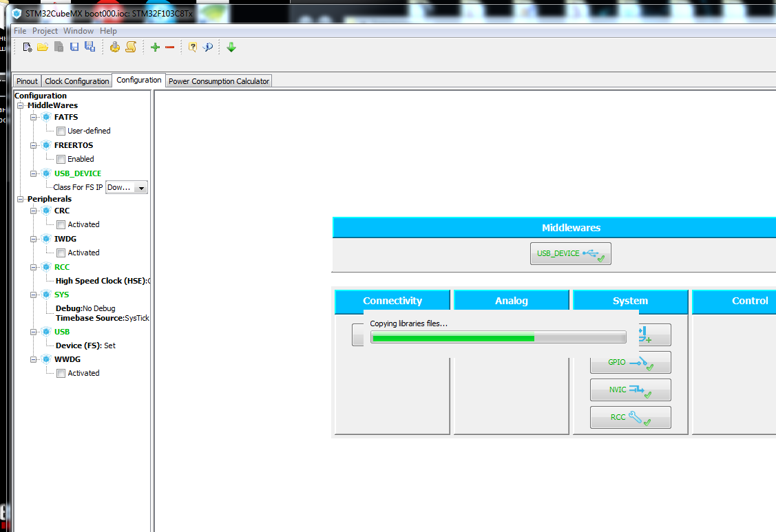776x532 pixels.
Task: Click the cube icon beside FATFS
Action: point(47,117)
